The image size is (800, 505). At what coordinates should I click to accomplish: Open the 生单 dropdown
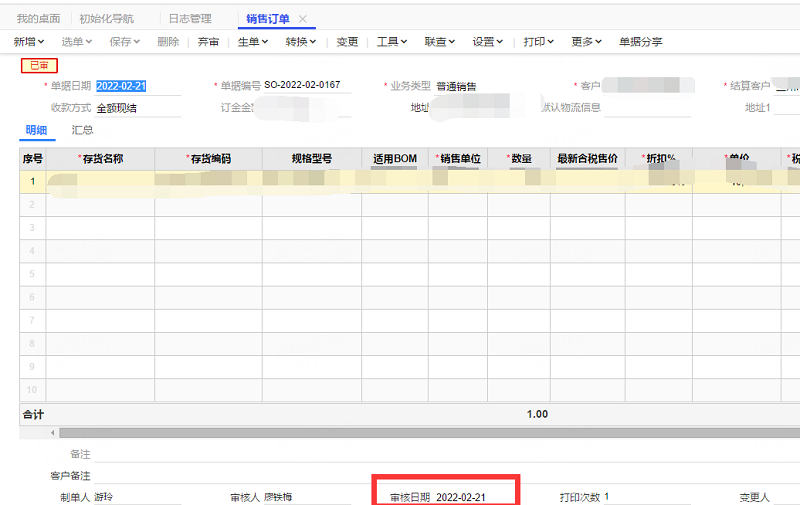[252, 42]
